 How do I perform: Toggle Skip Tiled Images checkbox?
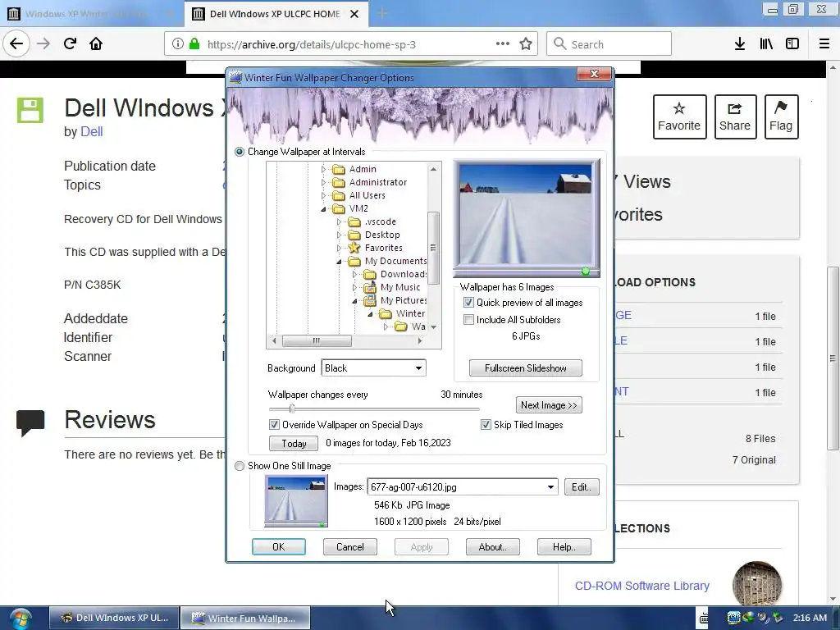click(x=486, y=425)
